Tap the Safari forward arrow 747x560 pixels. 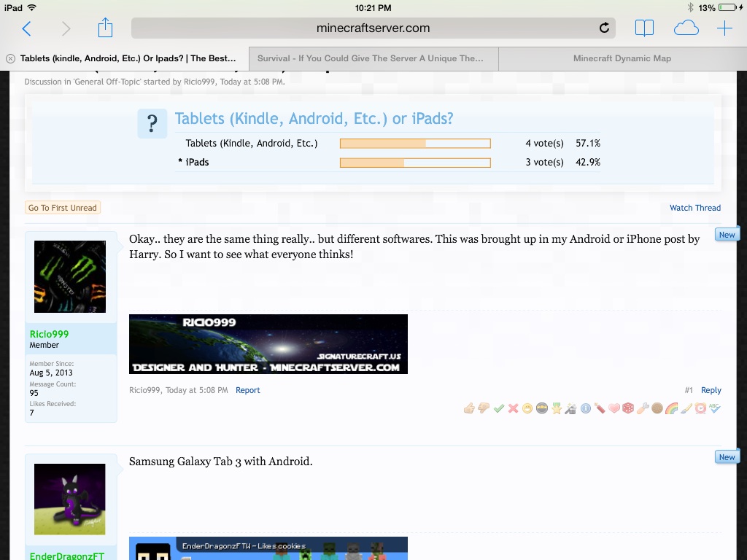[x=66, y=28]
